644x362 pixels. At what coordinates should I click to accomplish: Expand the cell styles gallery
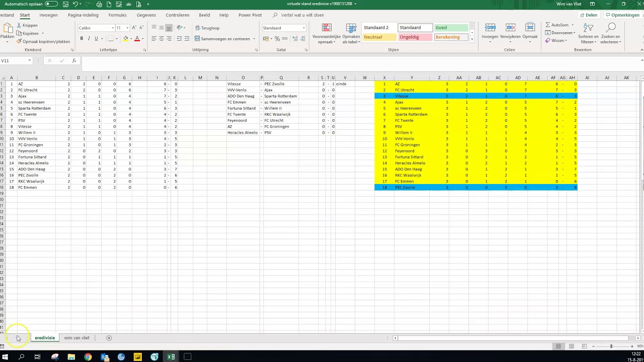[x=472, y=39]
